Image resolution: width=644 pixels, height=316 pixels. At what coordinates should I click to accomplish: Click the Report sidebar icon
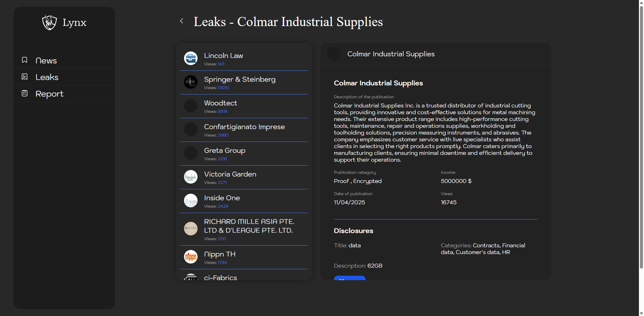coord(25,93)
